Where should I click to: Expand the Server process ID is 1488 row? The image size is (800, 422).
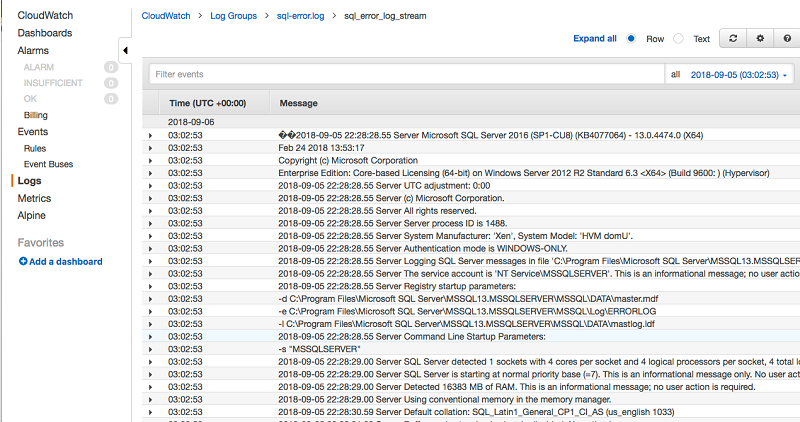tap(150, 224)
